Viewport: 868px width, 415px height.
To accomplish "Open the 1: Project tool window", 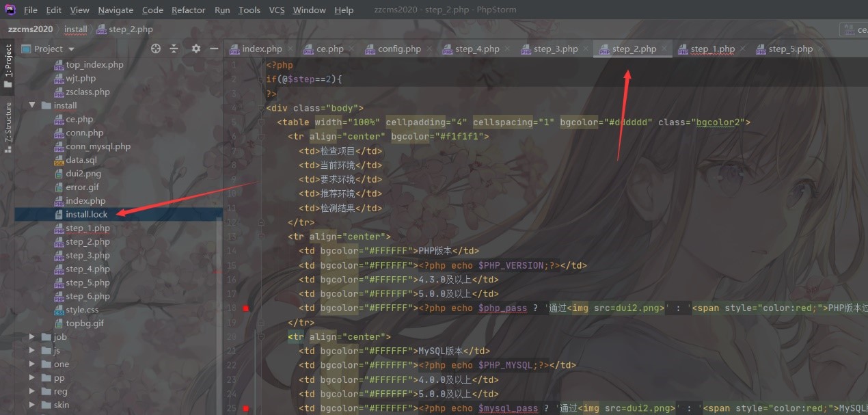I will pyautogui.click(x=8, y=66).
